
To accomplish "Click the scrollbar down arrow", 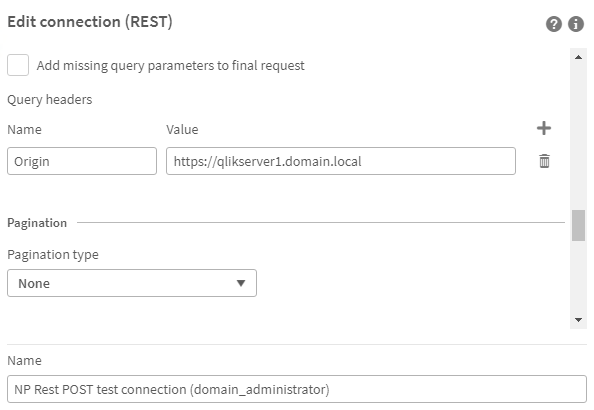I will pos(578,320).
